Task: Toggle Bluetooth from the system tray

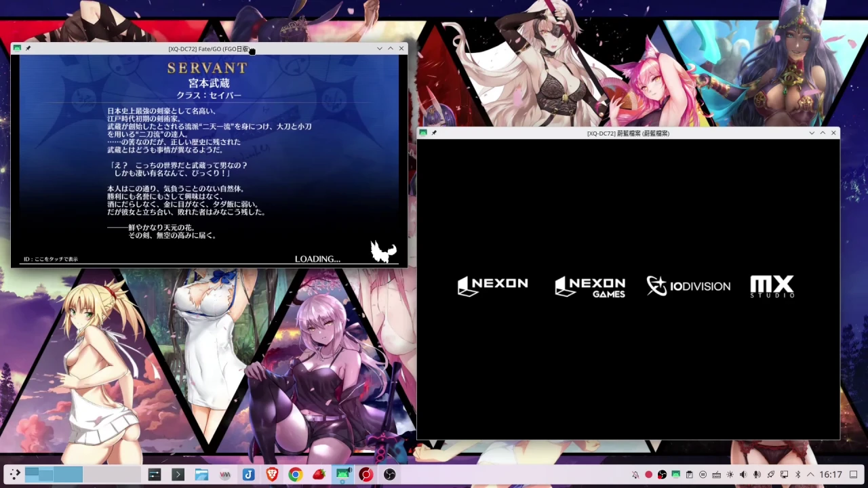Action: click(x=798, y=475)
